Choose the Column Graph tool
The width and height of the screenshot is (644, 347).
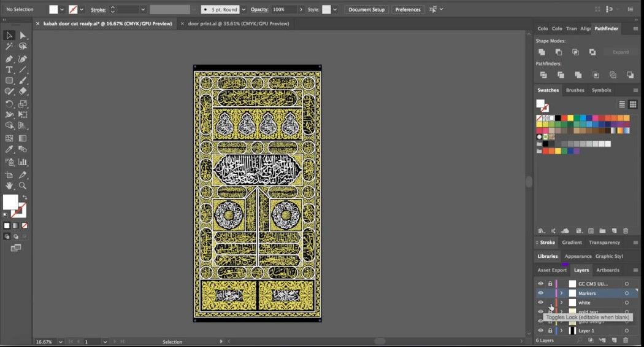(x=23, y=162)
